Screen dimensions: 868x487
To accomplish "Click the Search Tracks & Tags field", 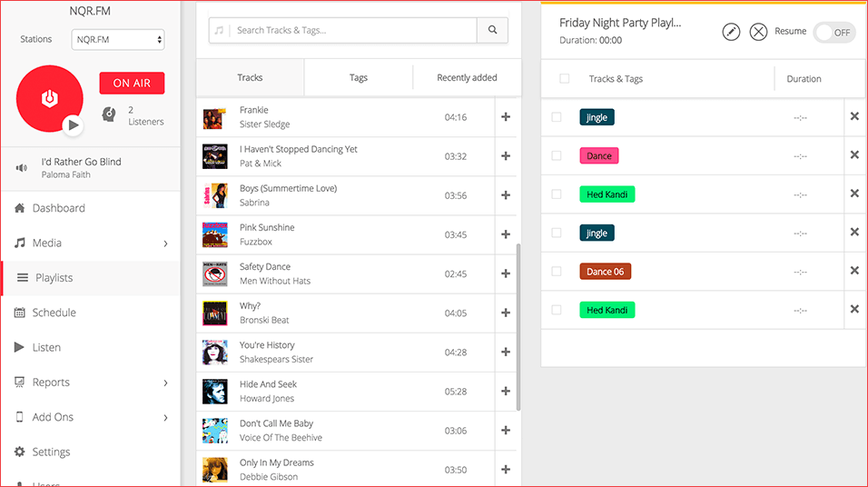I will tap(354, 30).
